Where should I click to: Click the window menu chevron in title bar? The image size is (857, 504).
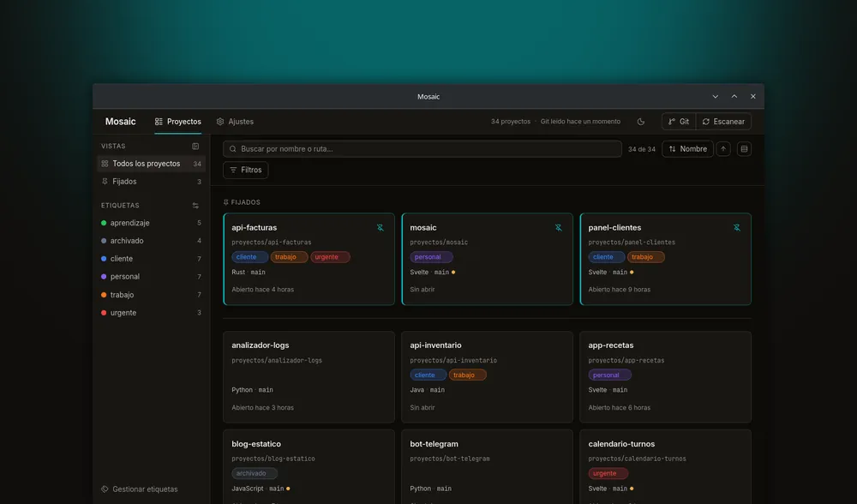(715, 97)
